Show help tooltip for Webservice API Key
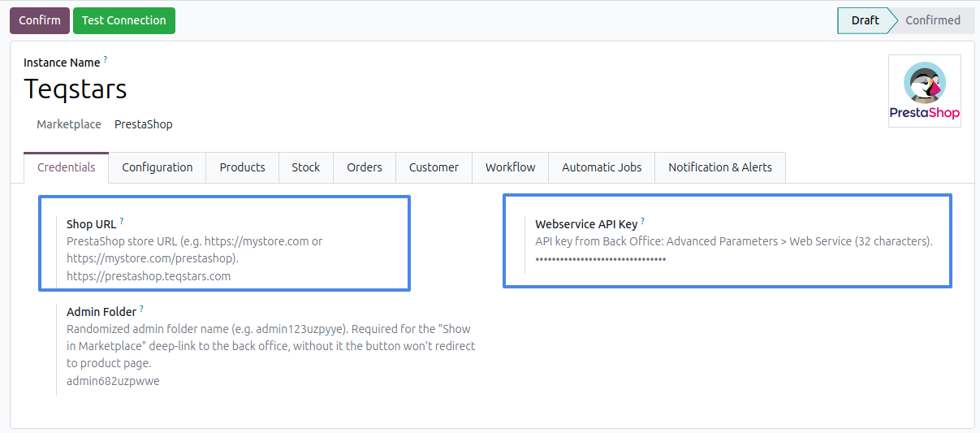 click(x=643, y=221)
